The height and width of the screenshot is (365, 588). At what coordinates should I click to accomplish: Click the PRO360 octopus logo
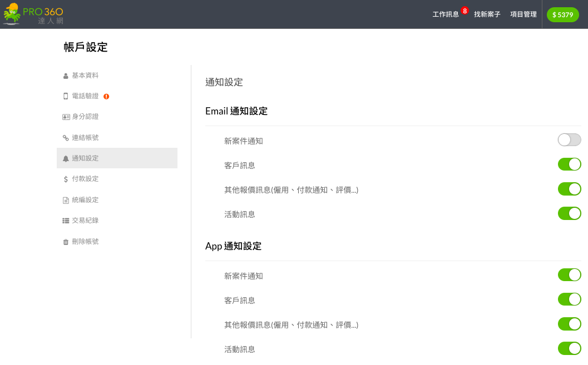click(33, 14)
